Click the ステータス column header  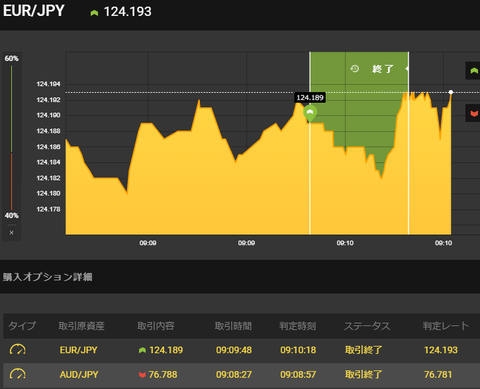tap(367, 326)
